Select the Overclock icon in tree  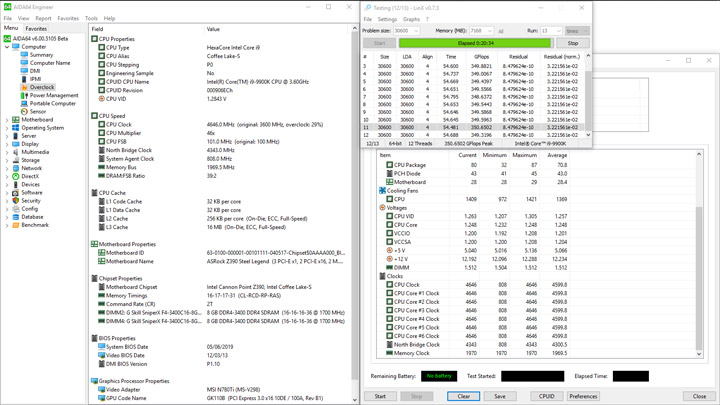pos(24,87)
